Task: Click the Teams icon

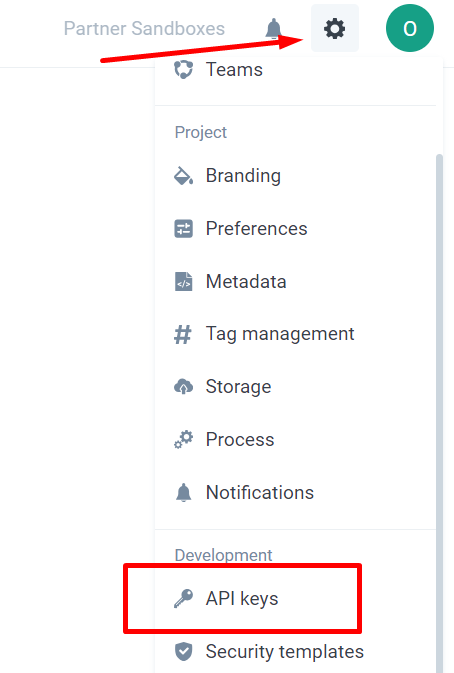Action: pos(183,70)
